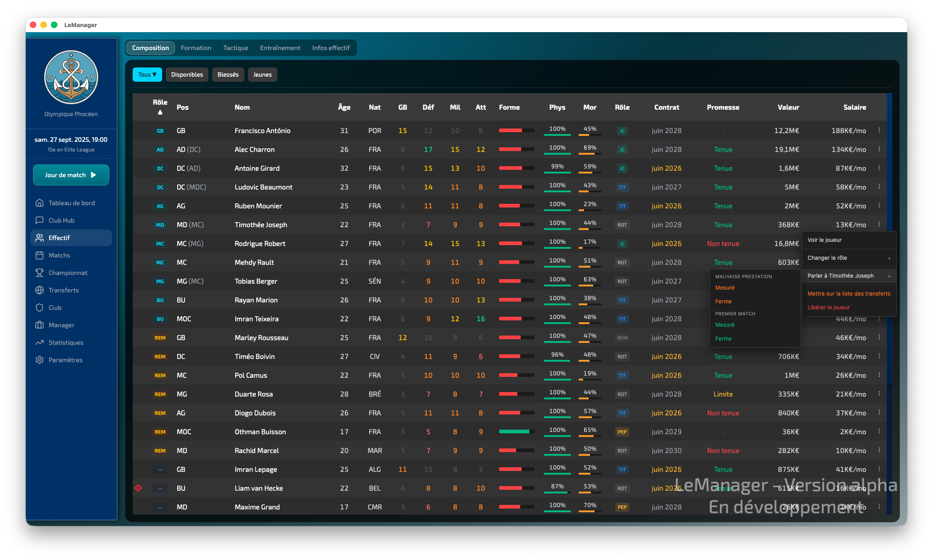Open the Statistiques trend icon
This screenshot has height=560, width=933.
(x=39, y=342)
